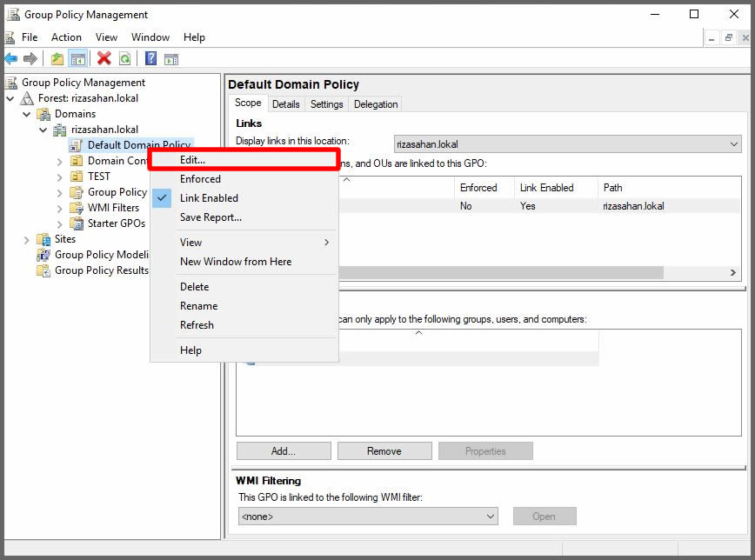Viewport: 755px width, 560px height.
Task: Click Help at the bottom of the context menu
Action: 244,350
